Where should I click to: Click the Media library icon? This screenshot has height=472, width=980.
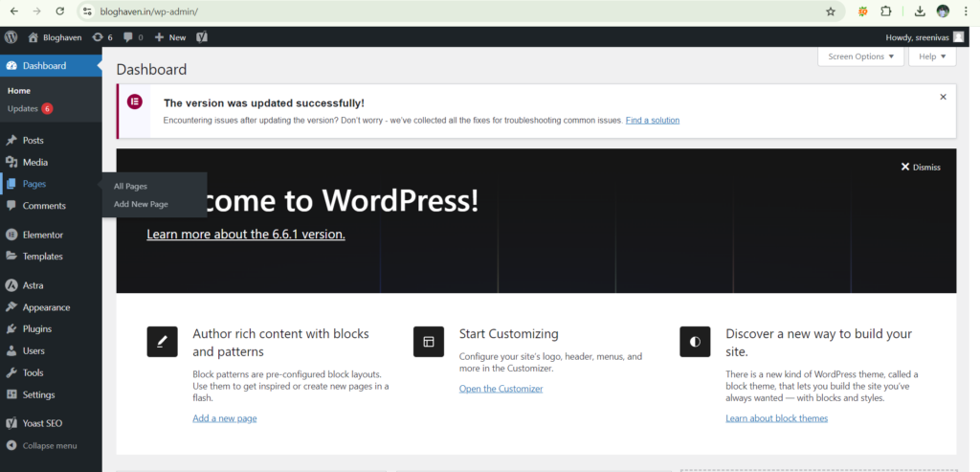(x=11, y=162)
